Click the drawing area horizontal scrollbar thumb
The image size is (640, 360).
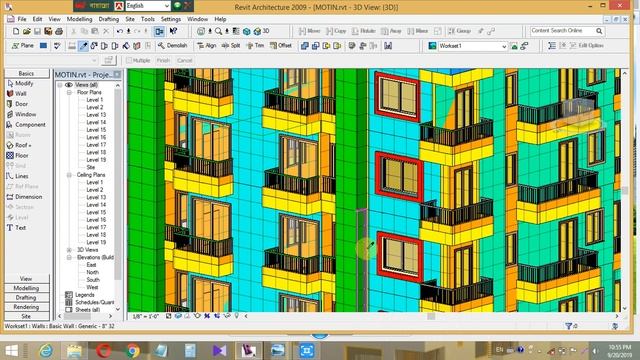coord(431,316)
